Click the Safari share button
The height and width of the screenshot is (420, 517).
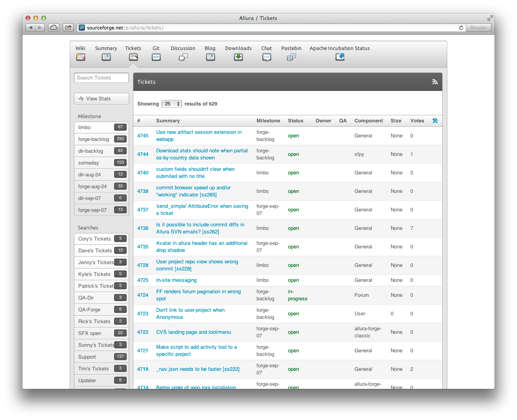pyautogui.click(x=68, y=28)
